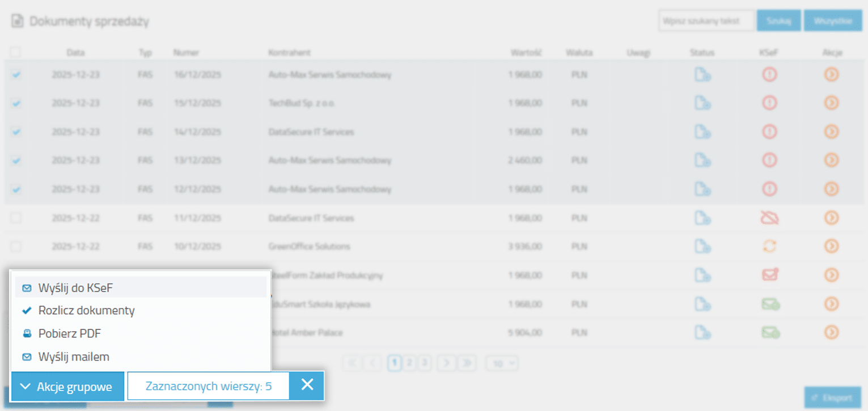This screenshot has width=868, height=411.
Task: Choose Pobierz PDF from group actions
Action: tap(69, 334)
